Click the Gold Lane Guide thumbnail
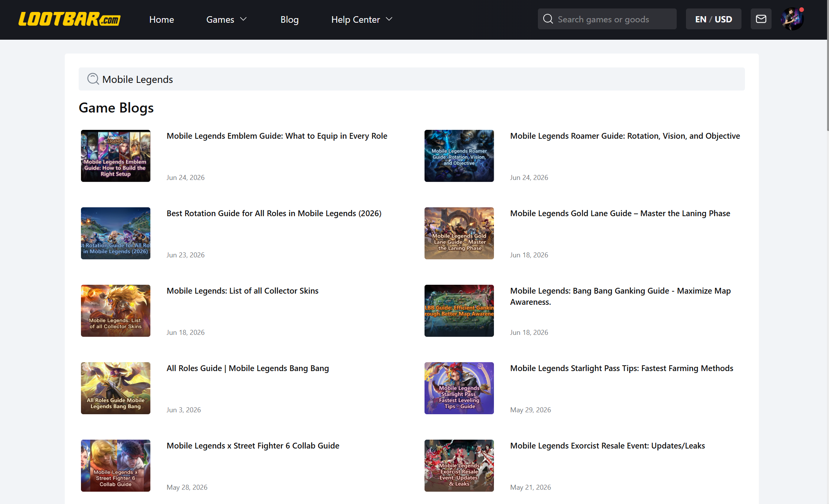The width and height of the screenshot is (829, 504). pyautogui.click(x=459, y=233)
